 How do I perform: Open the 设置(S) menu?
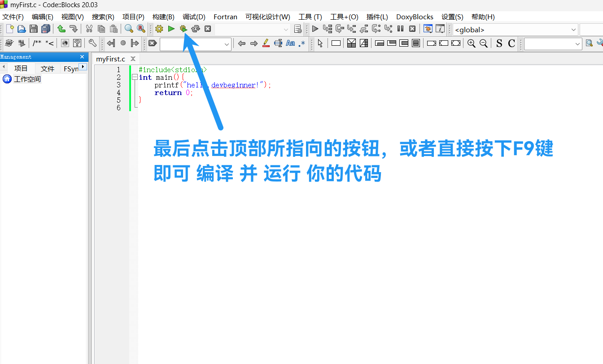pyautogui.click(x=452, y=17)
